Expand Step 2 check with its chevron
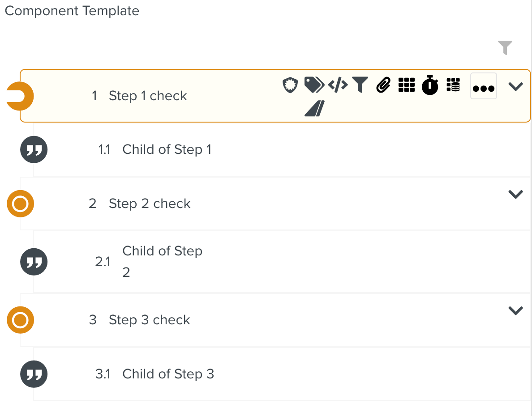Image resolution: width=532 pixels, height=416 pixels. (x=515, y=195)
